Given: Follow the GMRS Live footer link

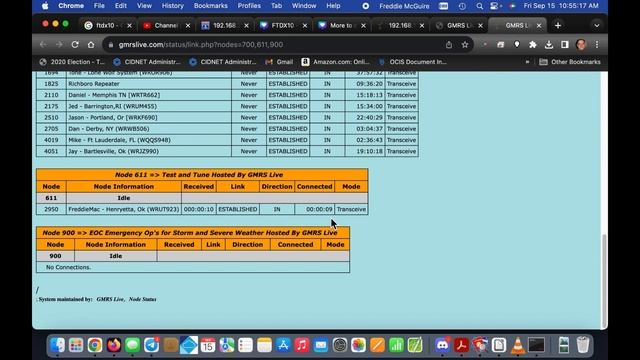Looking at the screenshot, I should pos(110,299).
